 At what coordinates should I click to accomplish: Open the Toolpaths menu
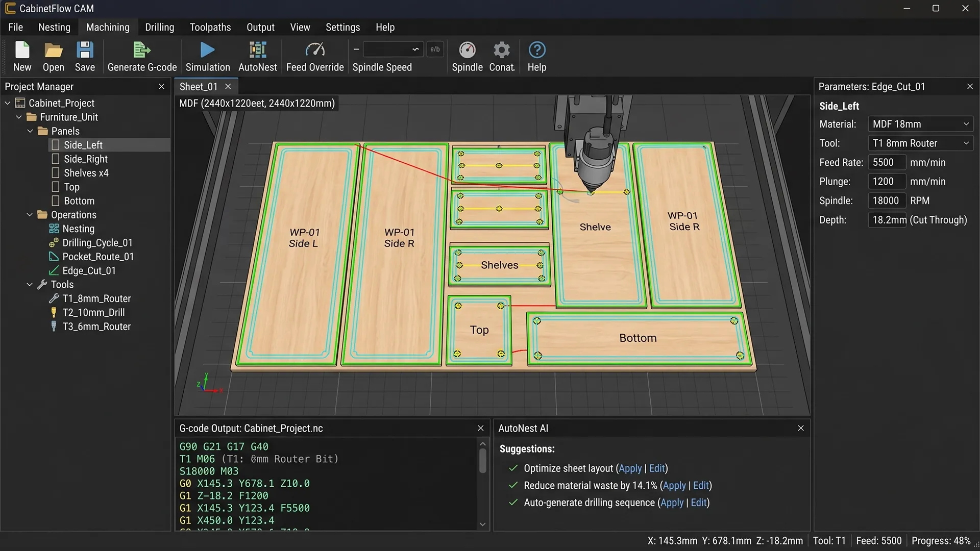click(210, 27)
